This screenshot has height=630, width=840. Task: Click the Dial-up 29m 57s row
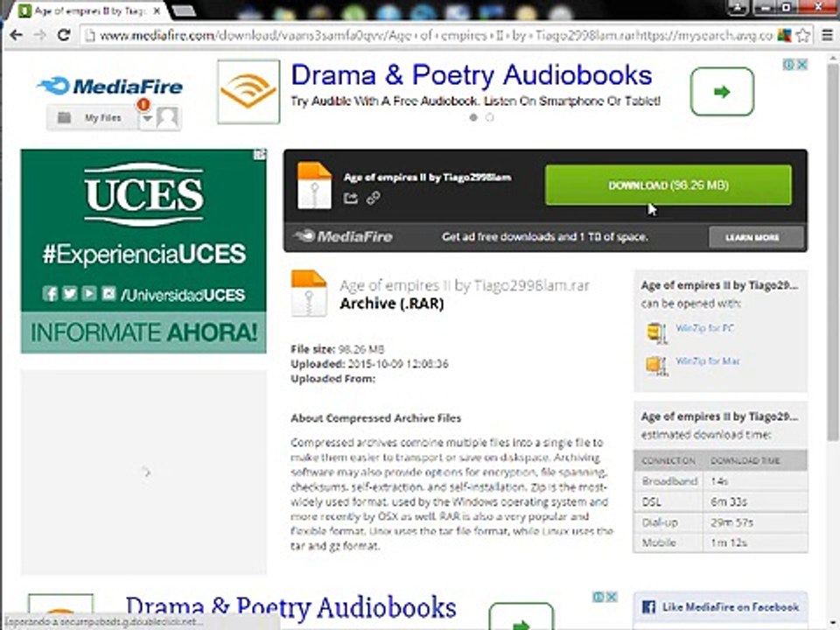coord(720,522)
